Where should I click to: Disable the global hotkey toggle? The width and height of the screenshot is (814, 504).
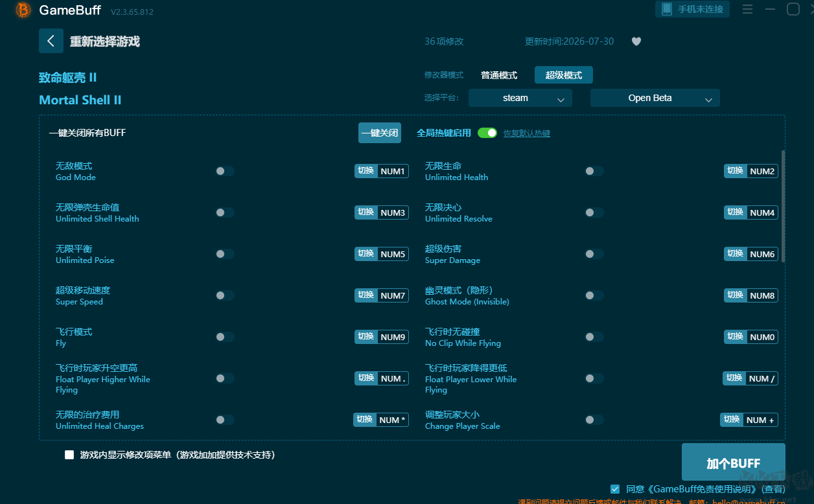tap(487, 133)
